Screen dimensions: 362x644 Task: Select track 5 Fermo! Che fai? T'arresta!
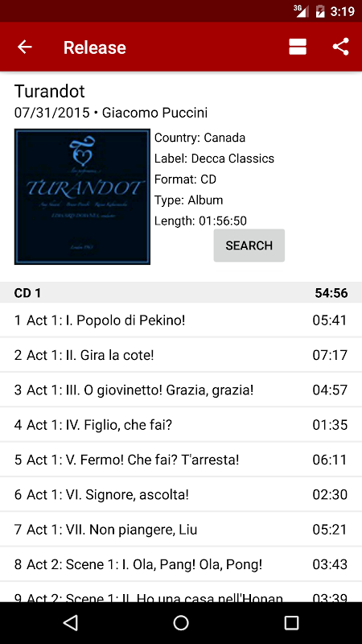(181, 460)
